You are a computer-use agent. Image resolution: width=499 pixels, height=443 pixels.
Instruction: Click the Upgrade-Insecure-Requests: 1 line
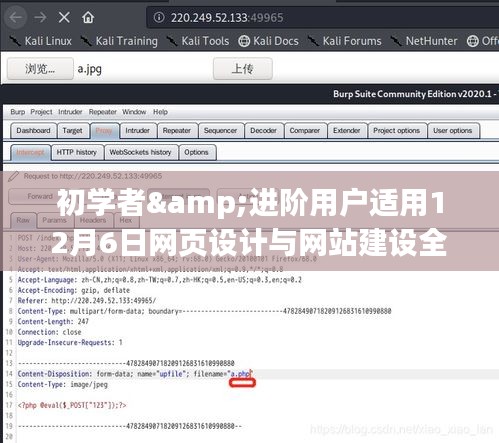70,342
